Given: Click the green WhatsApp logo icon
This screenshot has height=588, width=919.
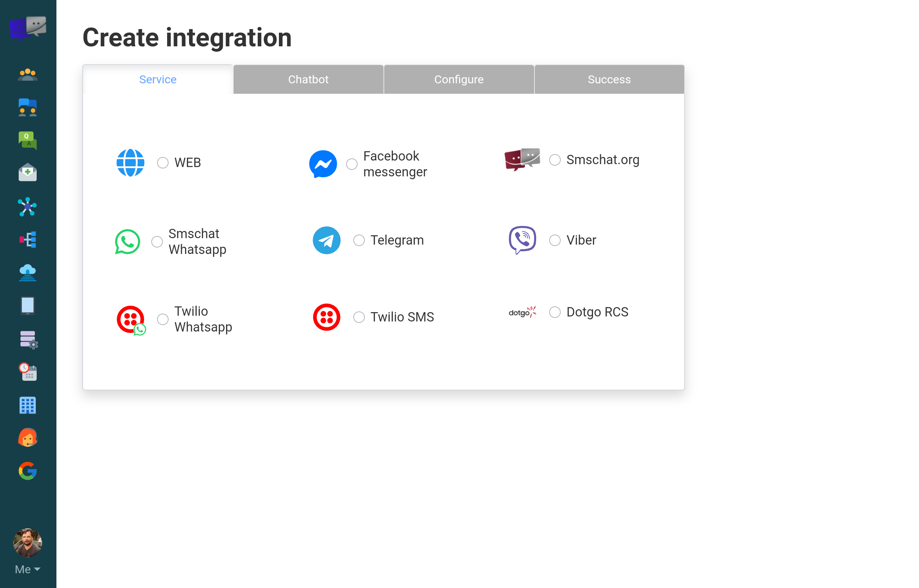Looking at the screenshot, I should click(x=128, y=242).
